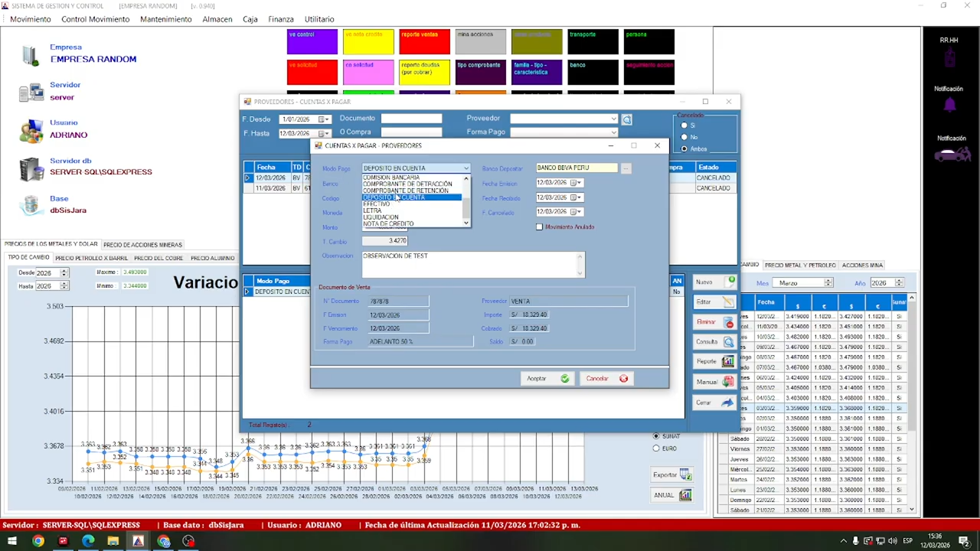Open the Caja menu
The width and height of the screenshot is (980, 551).
250,19
